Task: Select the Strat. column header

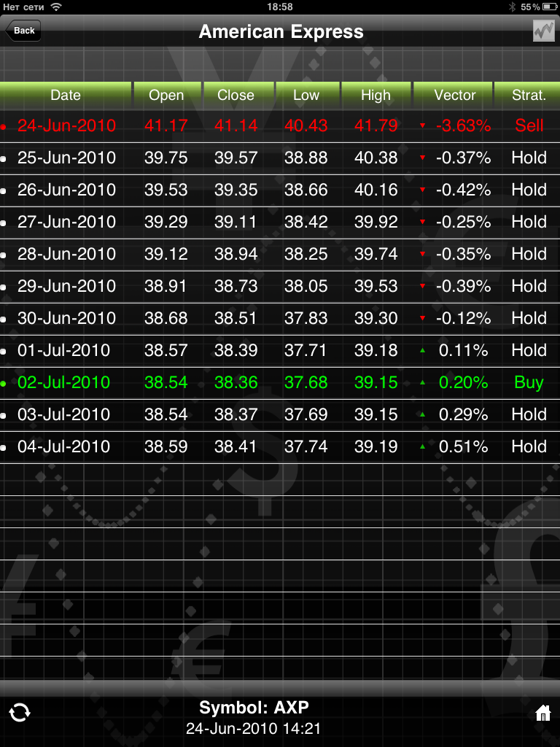Action: click(x=529, y=95)
